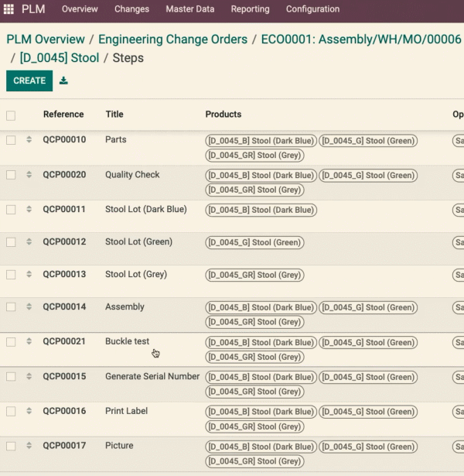Check the box for Generate Serial Number row

pyautogui.click(x=11, y=376)
